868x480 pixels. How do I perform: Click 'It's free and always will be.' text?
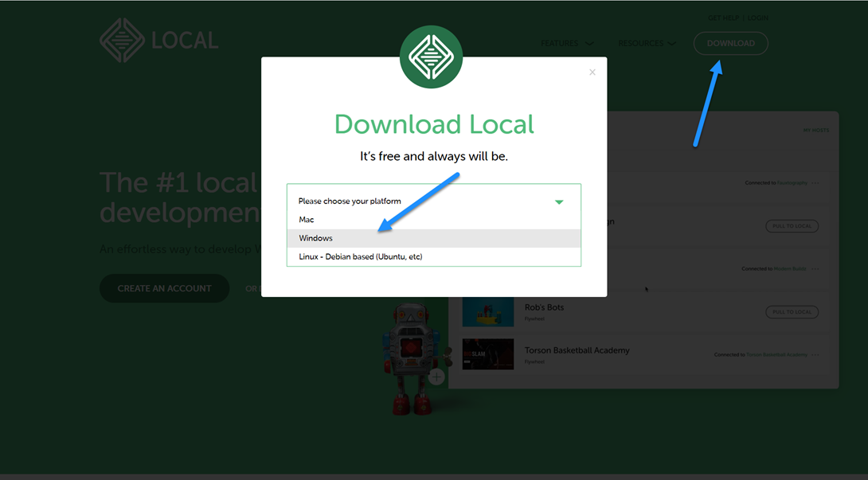click(x=434, y=157)
